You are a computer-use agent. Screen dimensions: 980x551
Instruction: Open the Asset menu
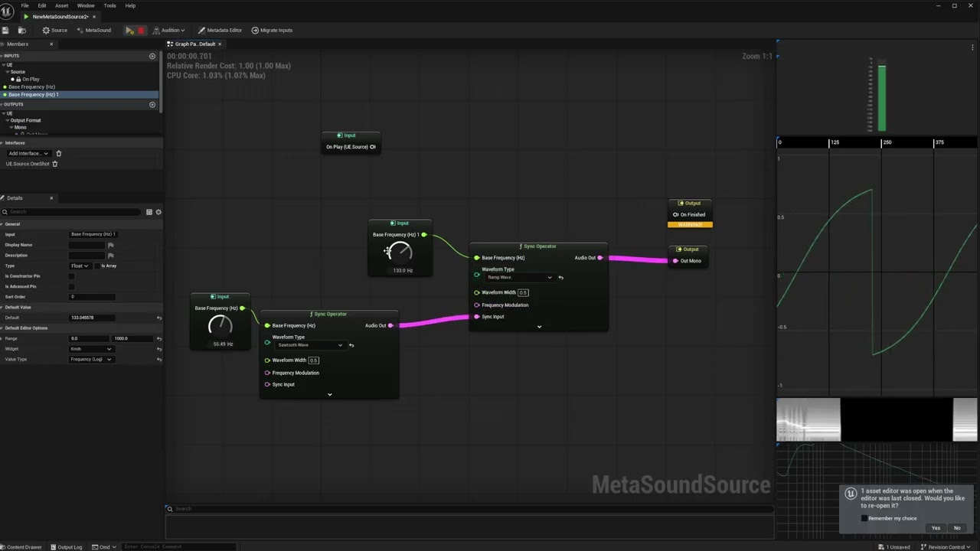[61, 5]
